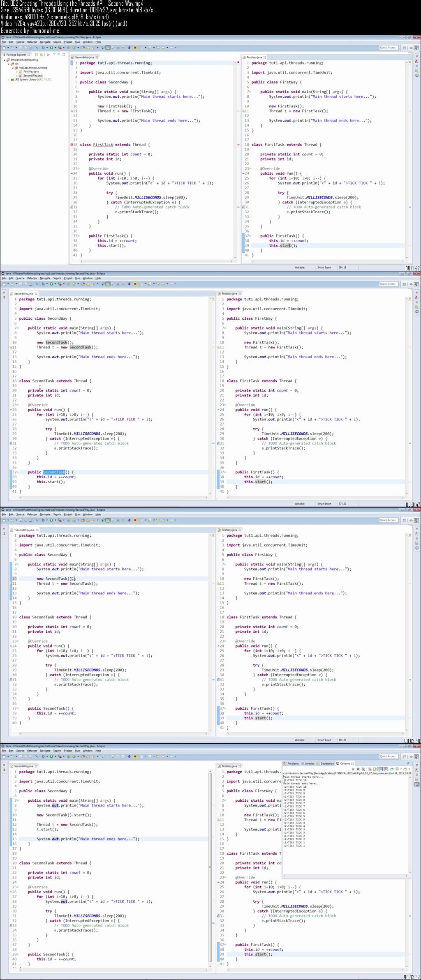Click Forward navigation arrow in 00:02:40 frame

171,520
